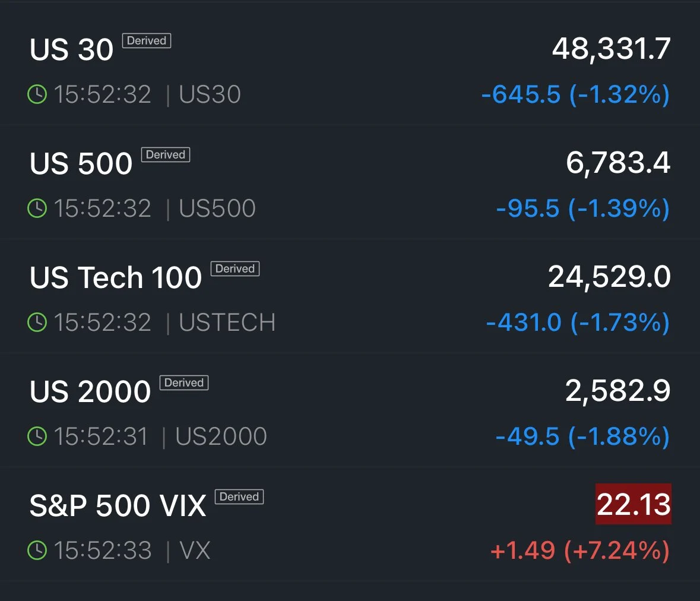
Task: Click the clock icon in US 2000 row
Action: click(37, 436)
